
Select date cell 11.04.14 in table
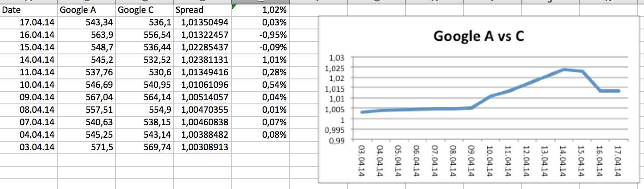(x=29, y=72)
